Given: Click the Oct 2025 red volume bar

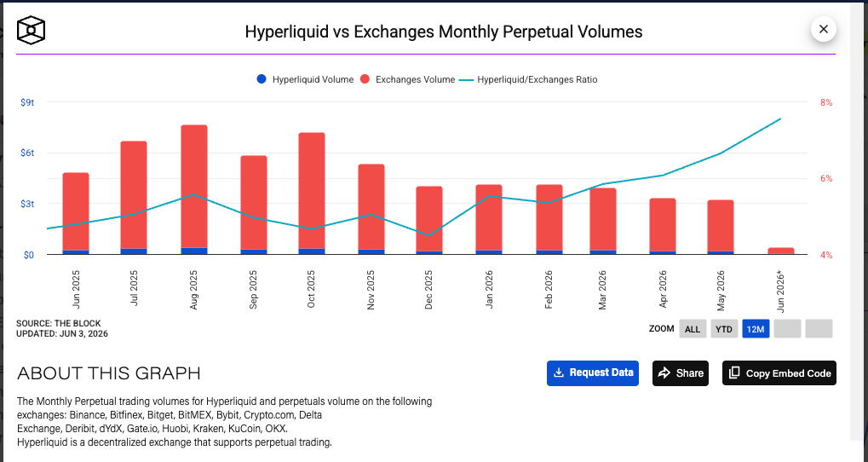Looking at the screenshot, I should tap(312, 191).
